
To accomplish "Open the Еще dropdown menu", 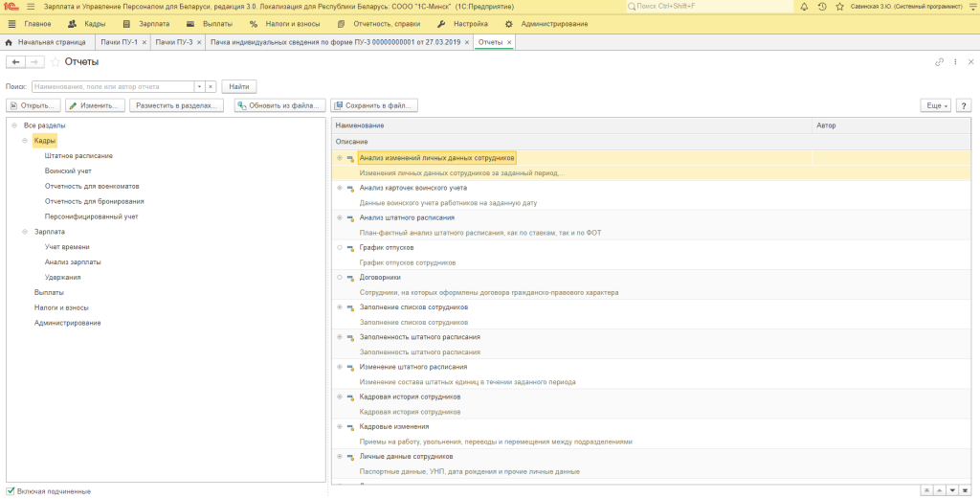I will coord(934,105).
